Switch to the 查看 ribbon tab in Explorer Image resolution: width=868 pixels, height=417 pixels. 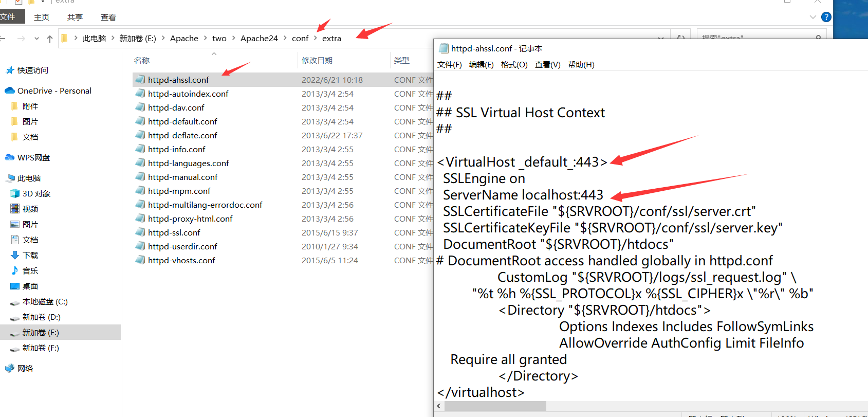(108, 17)
